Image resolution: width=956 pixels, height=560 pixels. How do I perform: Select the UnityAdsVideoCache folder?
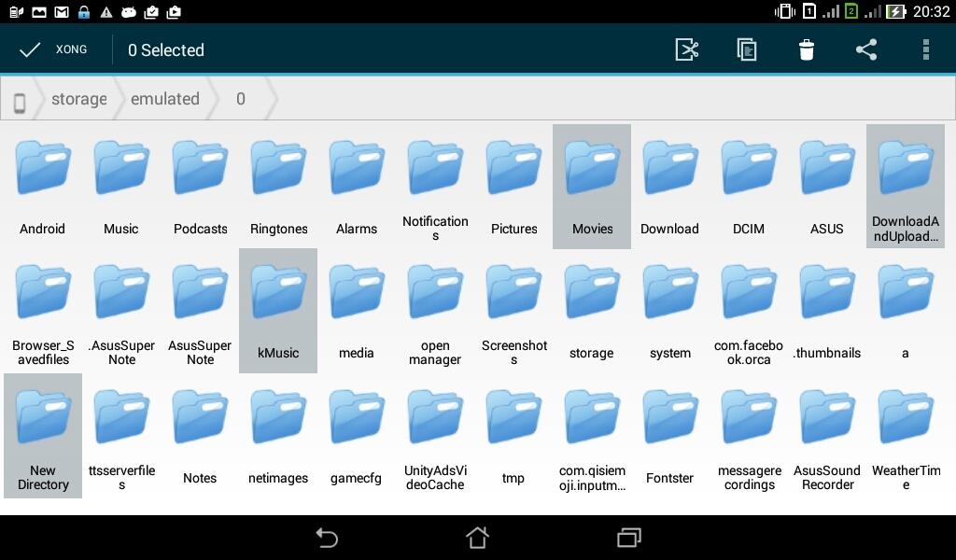click(x=435, y=436)
